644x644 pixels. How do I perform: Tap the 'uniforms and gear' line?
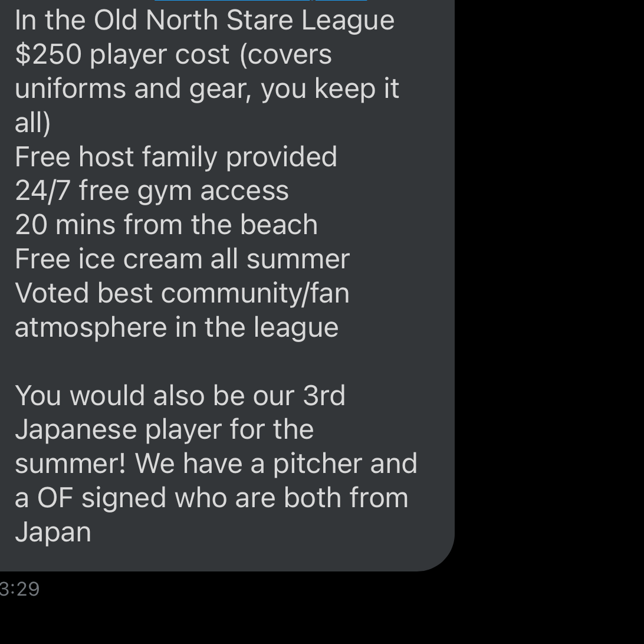pos(206,88)
